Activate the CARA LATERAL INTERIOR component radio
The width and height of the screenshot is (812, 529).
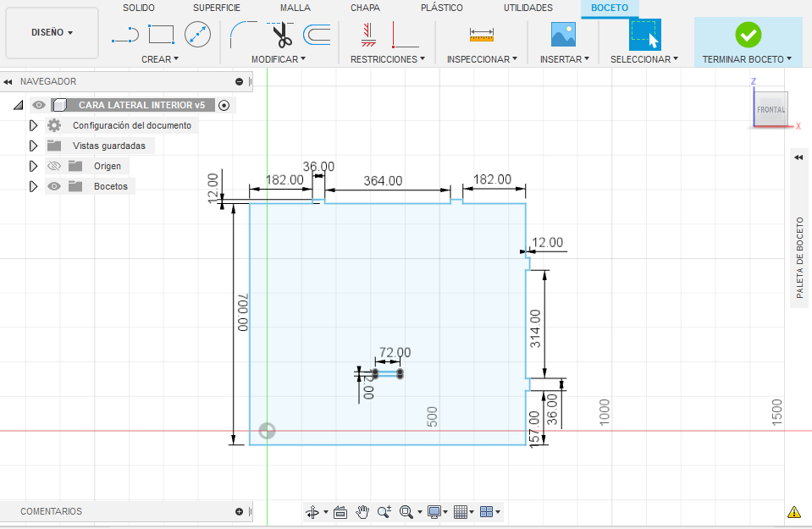click(224, 106)
